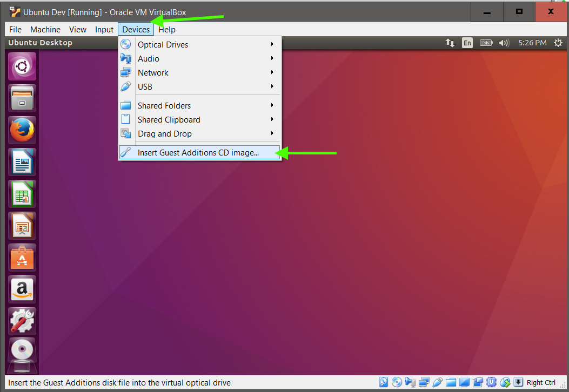The height and width of the screenshot is (392, 569).
Task: Expand arrow next to Optical Drives
Action: tap(272, 44)
